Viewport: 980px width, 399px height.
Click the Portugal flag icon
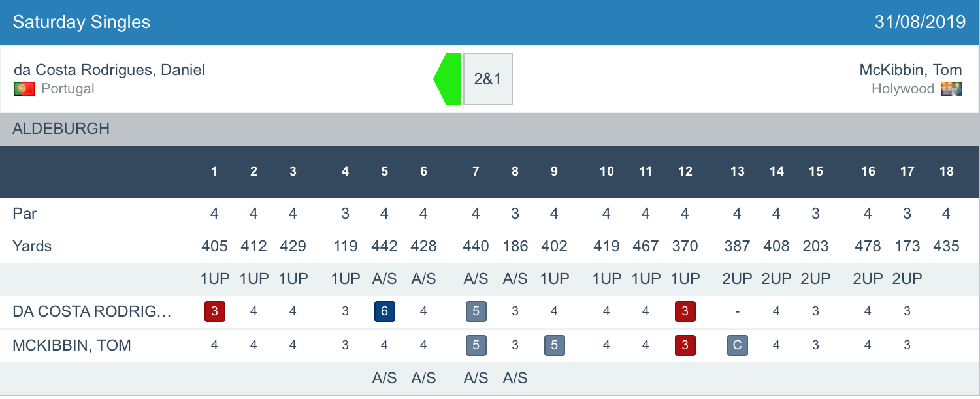[24, 89]
